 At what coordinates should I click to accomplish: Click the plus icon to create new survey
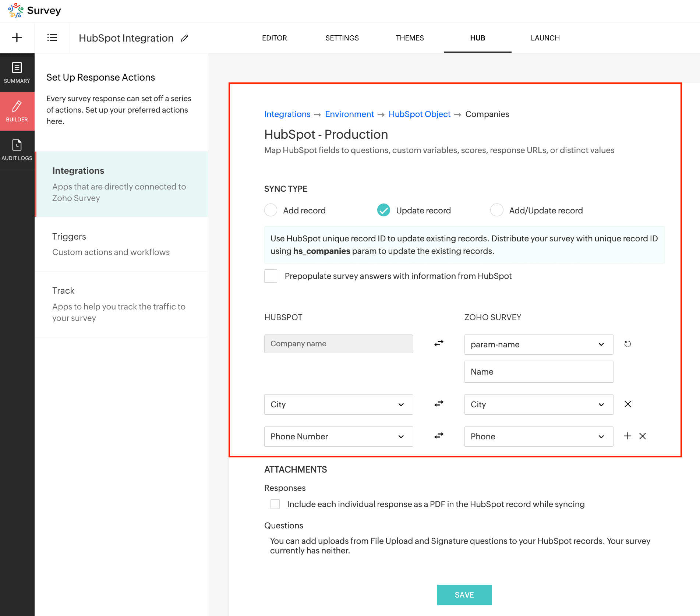[17, 38]
